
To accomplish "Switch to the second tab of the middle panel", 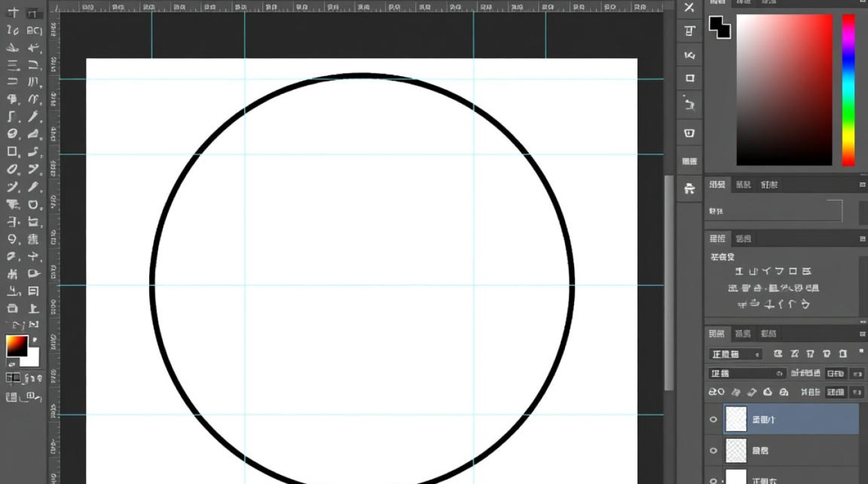I will tap(743, 185).
